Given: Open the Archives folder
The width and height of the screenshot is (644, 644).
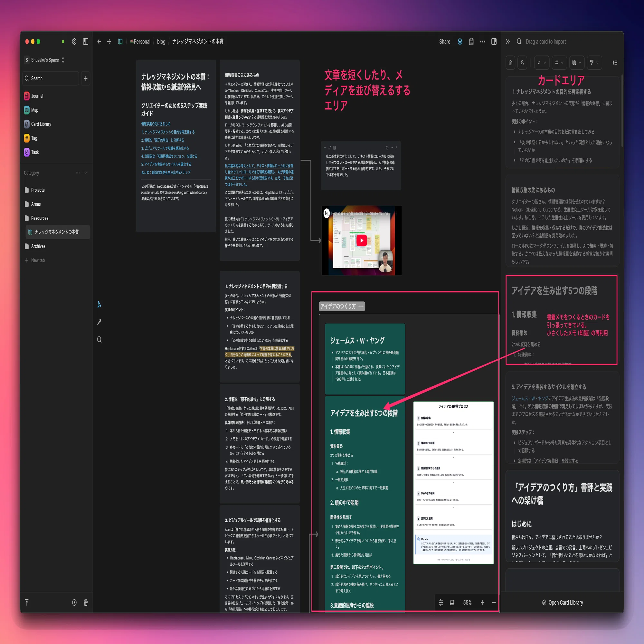Looking at the screenshot, I should pyautogui.click(x=35, y=246).
